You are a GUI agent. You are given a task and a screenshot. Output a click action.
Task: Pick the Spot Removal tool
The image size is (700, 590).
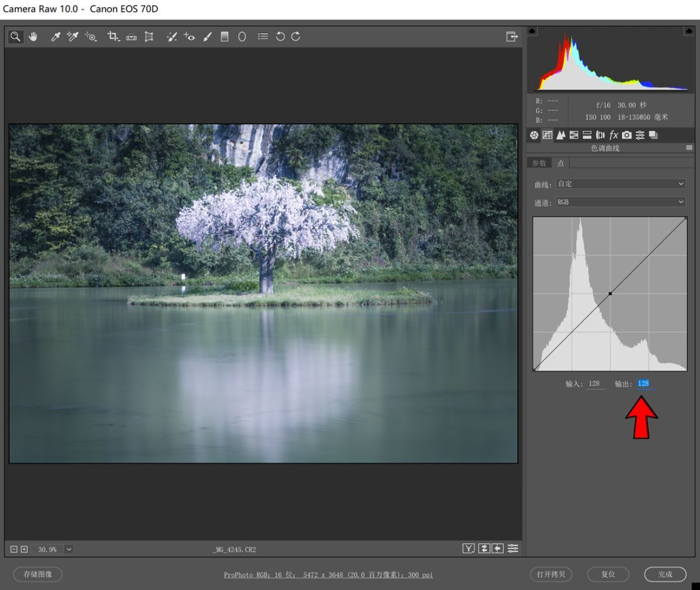[x=171, y=37]
